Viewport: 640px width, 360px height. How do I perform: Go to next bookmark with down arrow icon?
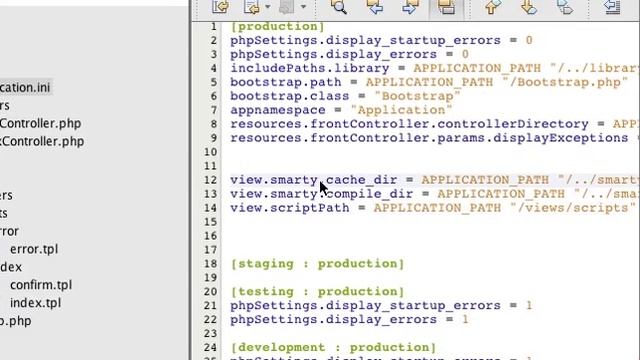[529, 7]
